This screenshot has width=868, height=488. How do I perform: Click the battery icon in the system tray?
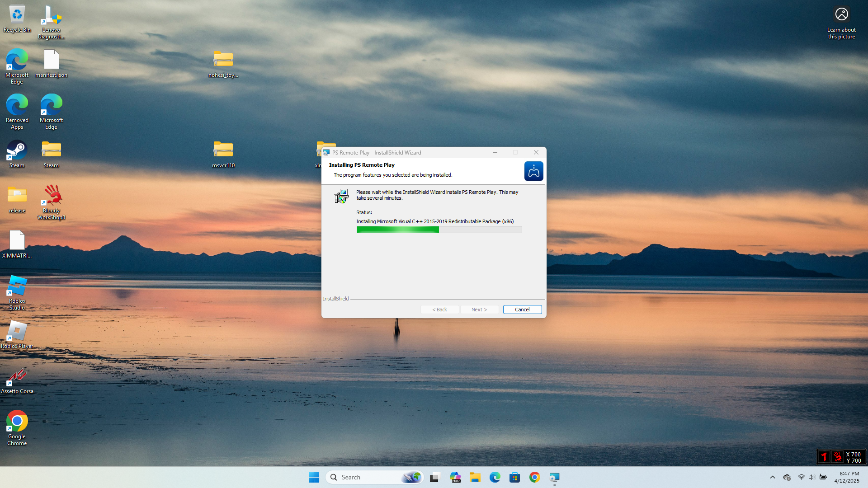[823, 477]
